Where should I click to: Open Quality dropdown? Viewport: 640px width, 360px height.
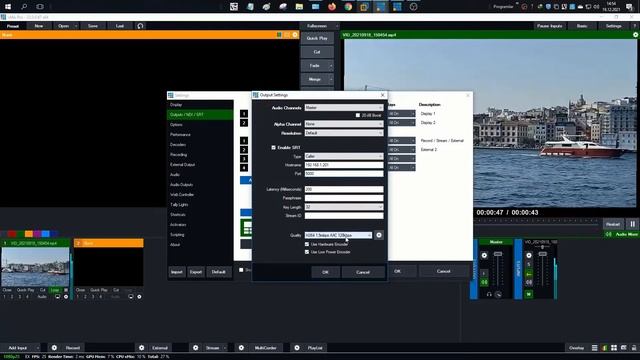[x=338, y=235]
